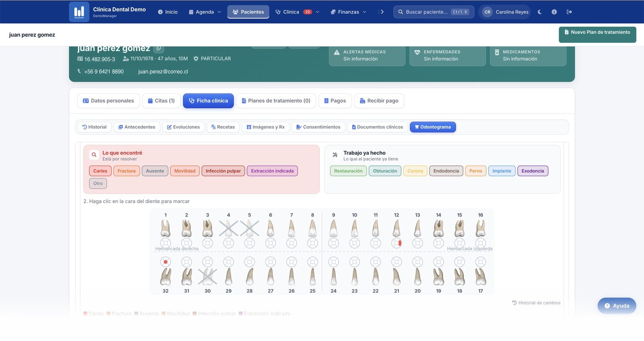Click the patient email juan.perez@correo.cl
The image size is (644, 341).
pyautogui.click(x=163, y=72)
